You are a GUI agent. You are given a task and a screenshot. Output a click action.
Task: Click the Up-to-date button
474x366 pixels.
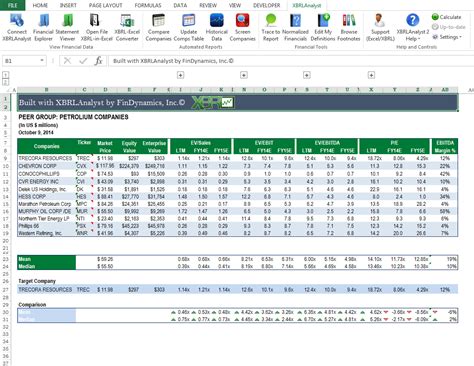pos(449,27)
